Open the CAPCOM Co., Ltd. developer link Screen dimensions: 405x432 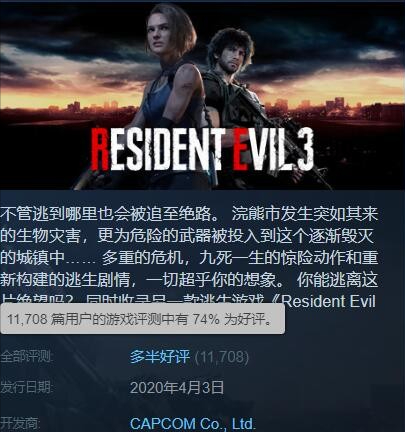click(x=193, y=424)
